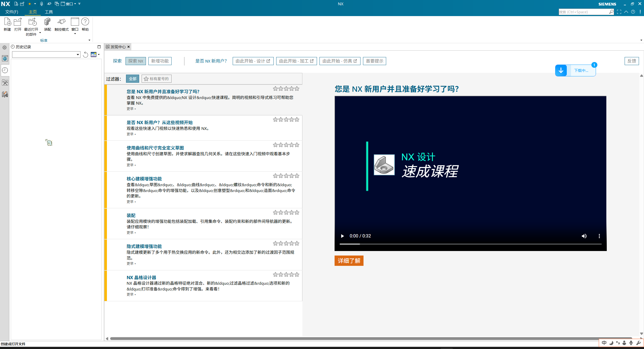Select the All (全部) filter toggle

[133, 79]
